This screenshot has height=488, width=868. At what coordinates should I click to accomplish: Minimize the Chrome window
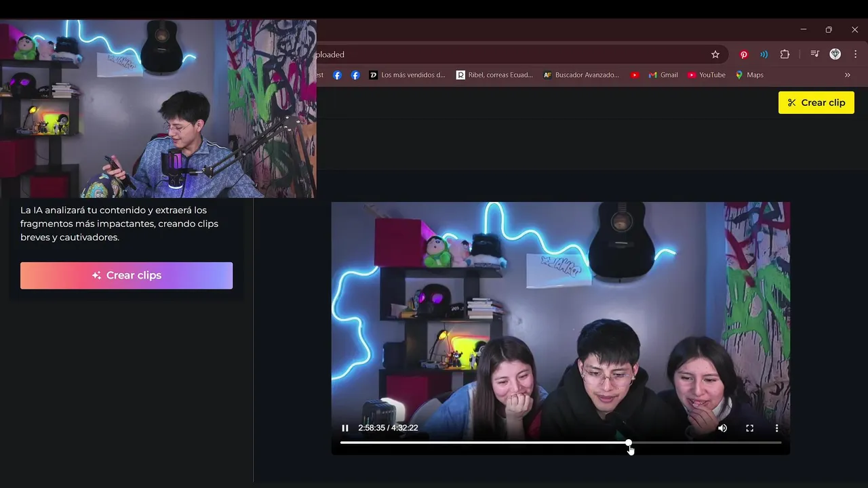tap(803, 30)
